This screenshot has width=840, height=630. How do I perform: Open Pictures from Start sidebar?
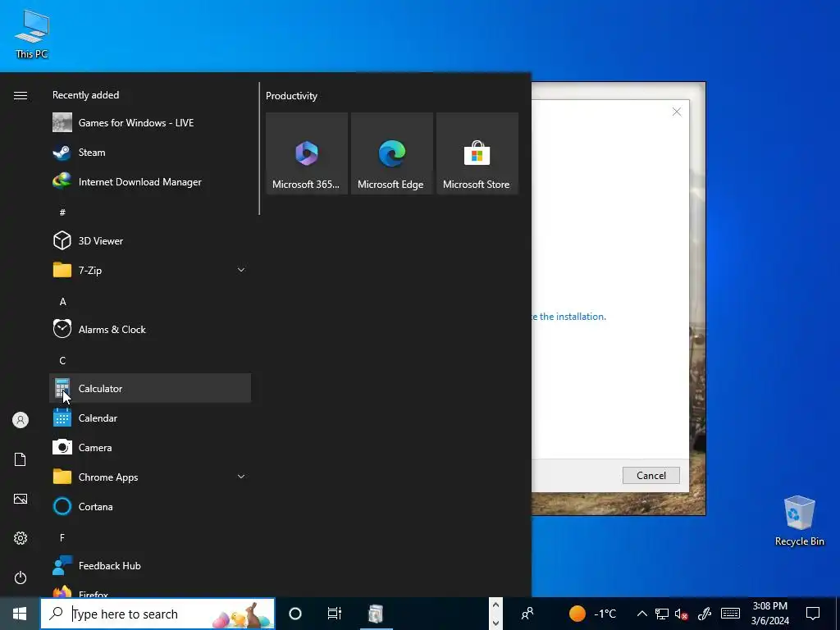pyautogui.click(x=21, y=499)
